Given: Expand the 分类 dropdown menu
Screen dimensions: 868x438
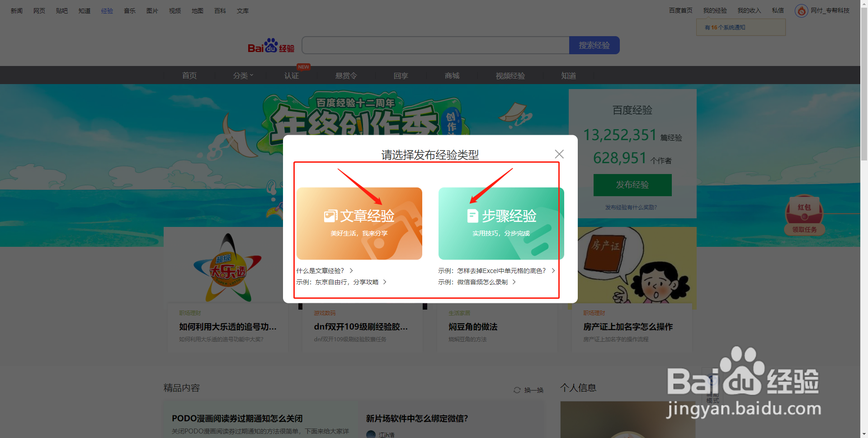Looking at the screenshot, I should [243, 75].
